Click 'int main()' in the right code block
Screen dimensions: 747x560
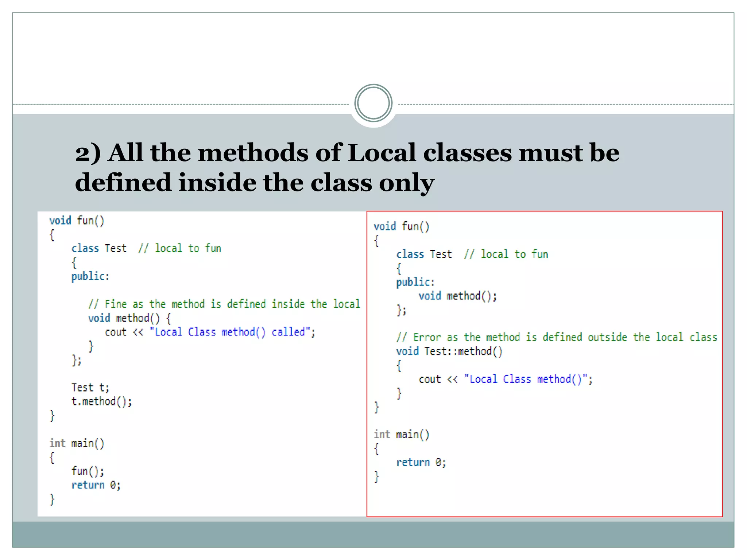[402, 435]
